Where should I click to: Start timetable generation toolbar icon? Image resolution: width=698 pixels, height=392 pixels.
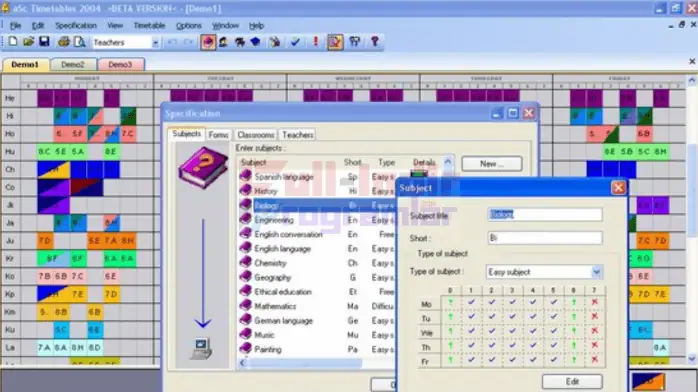click(335, 42)
